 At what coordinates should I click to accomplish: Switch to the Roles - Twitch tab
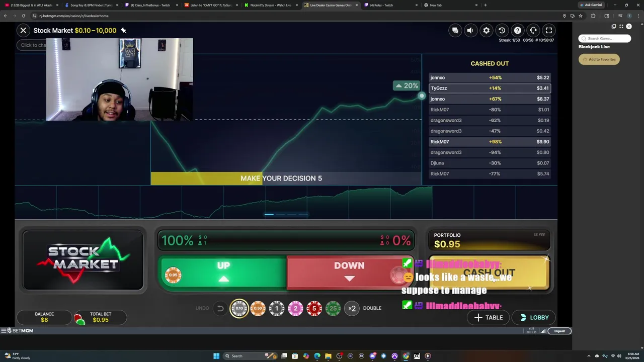pos(390,5)
